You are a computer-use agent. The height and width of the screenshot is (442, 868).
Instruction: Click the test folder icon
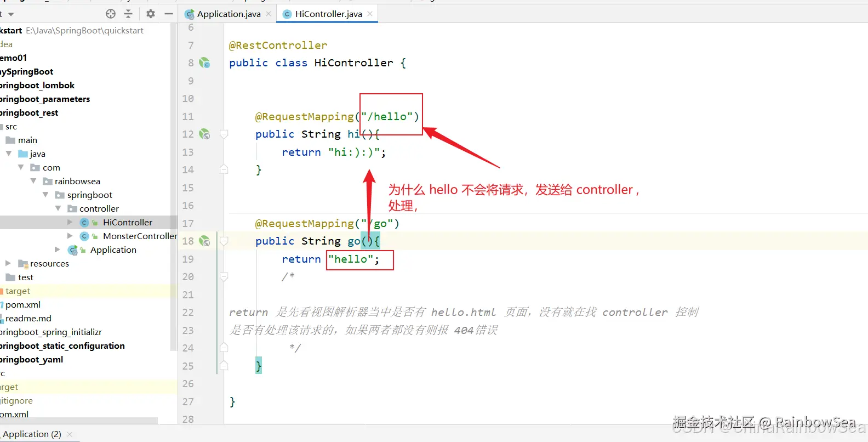(x=10, y=277)
